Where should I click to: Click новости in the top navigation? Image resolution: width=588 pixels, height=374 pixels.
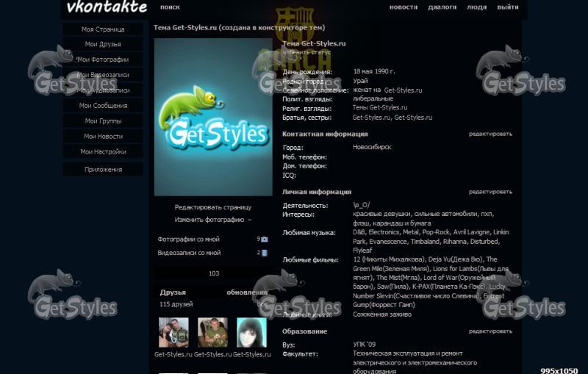[x=404, y=7]
